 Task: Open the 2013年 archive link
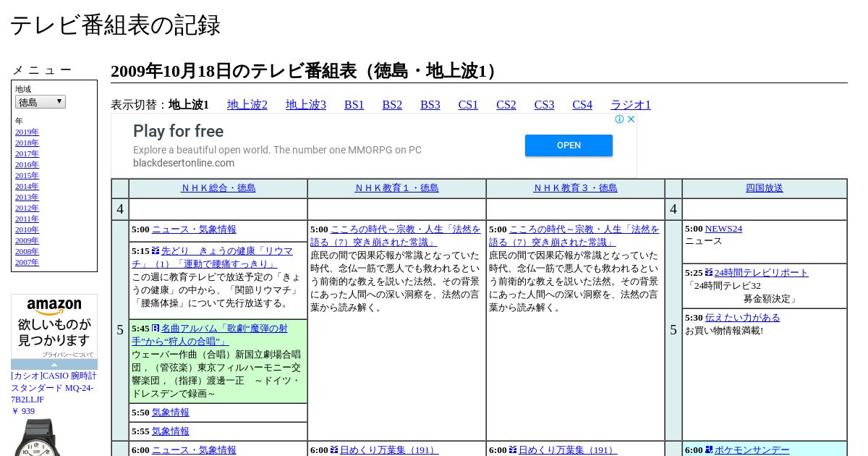pyautogui.click(x=27, y=198)
